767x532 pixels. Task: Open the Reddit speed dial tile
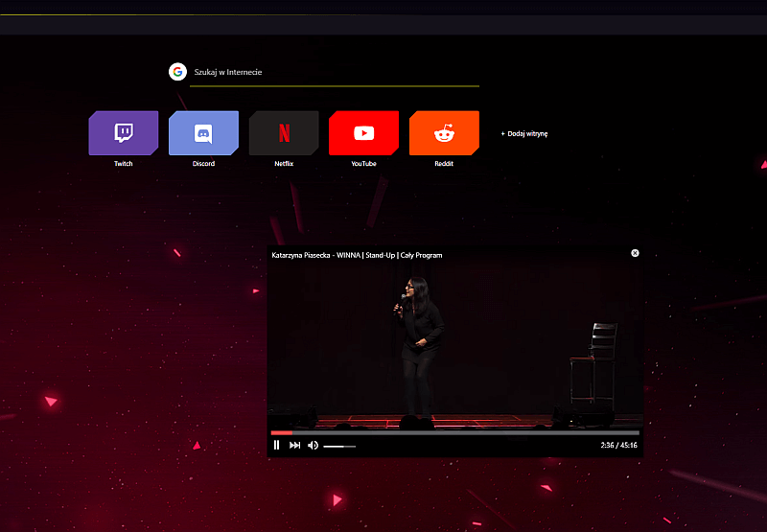pyautogui.click(x=444, y=133)
